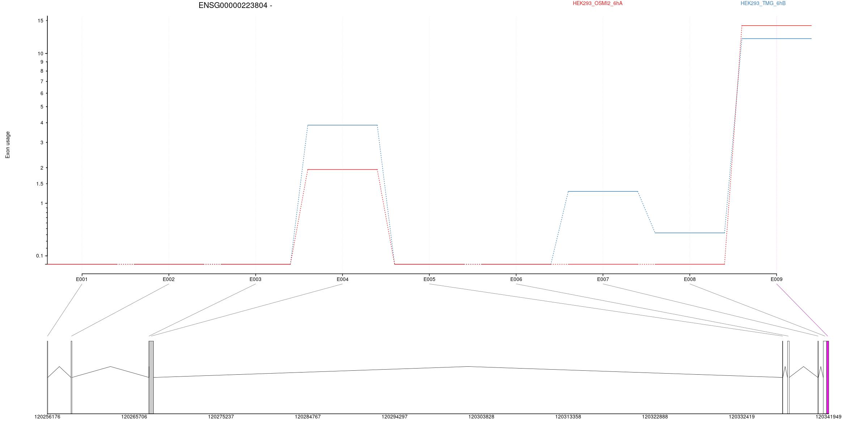Click the y-axis tick value 15
The image size is (868, 434).
[x=40, y=21]
